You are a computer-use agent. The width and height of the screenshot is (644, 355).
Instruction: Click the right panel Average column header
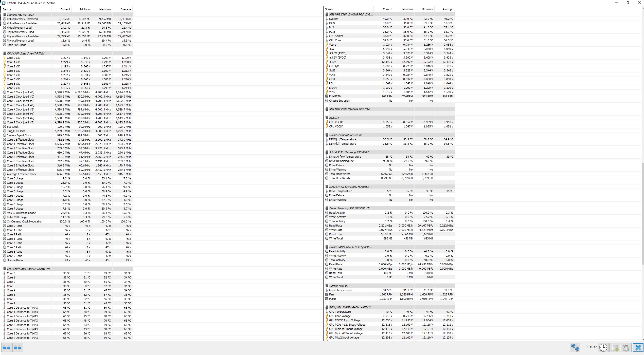tap(448, 9)
